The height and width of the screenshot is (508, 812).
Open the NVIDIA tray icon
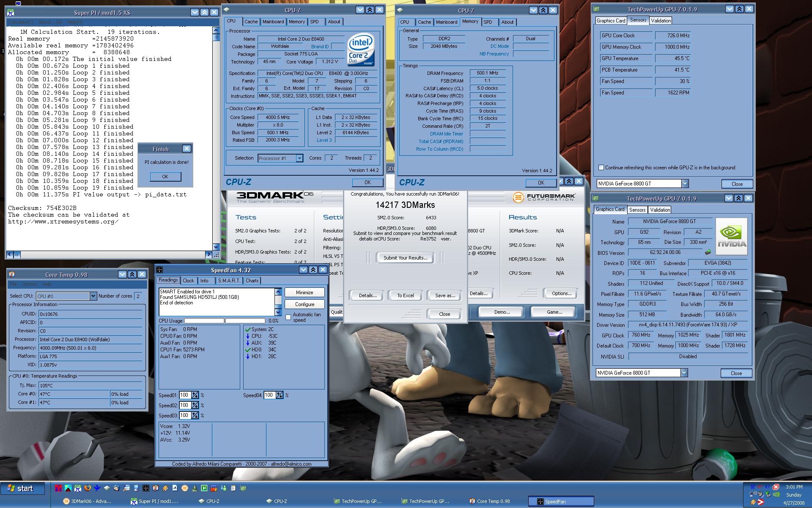(x=776, y=494)
